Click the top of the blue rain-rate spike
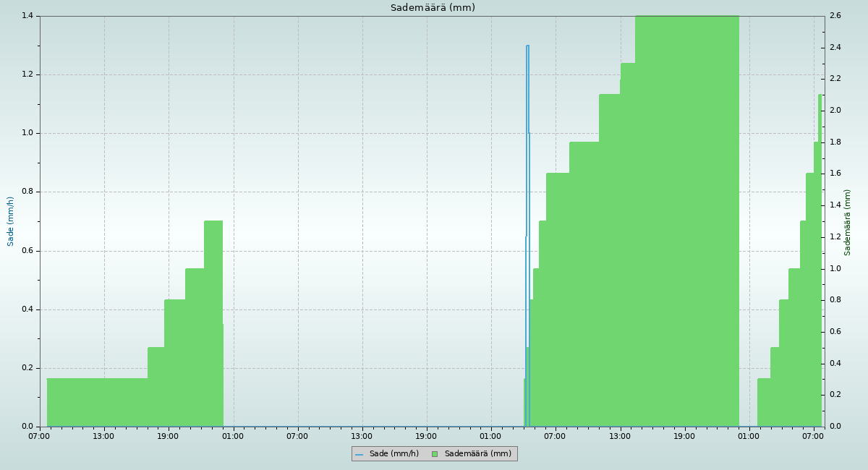This screenshot has height=470, width=868. [527, 46]
